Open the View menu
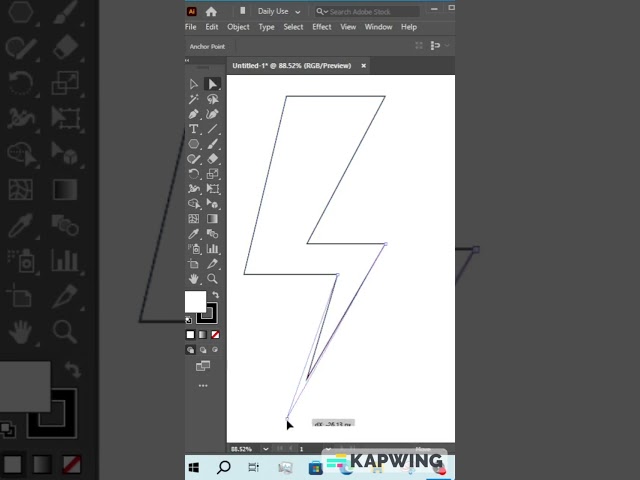The image size is (640, 480). point(348,27)
